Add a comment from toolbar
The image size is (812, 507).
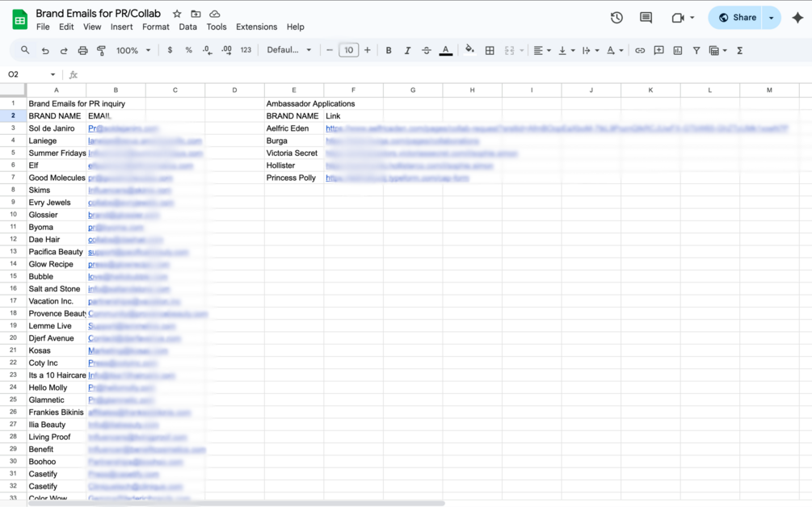point(658,50)
